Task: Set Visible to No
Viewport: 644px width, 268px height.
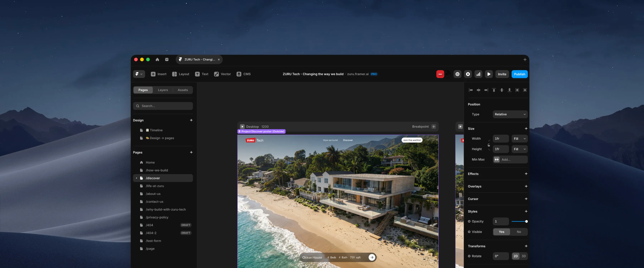Action: click(519, 232)
